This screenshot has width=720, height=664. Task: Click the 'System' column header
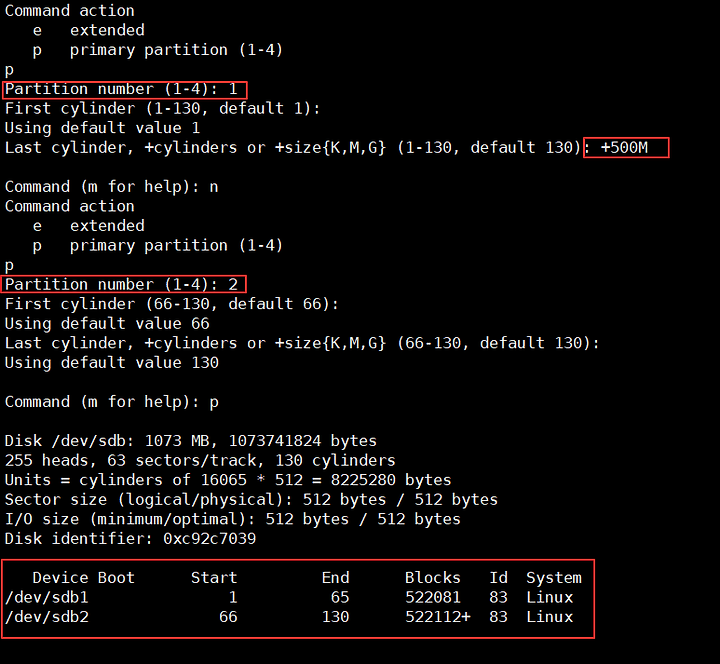click(554, 578)
